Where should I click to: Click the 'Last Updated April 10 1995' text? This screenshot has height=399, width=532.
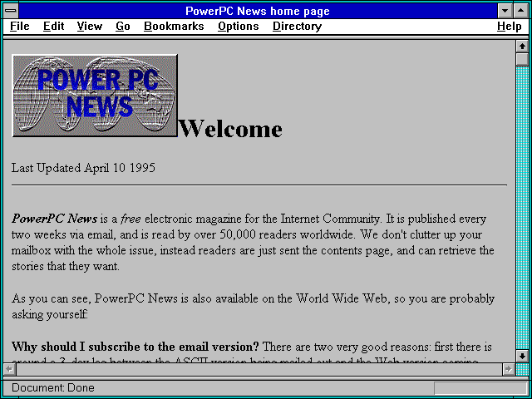[83, 168]
